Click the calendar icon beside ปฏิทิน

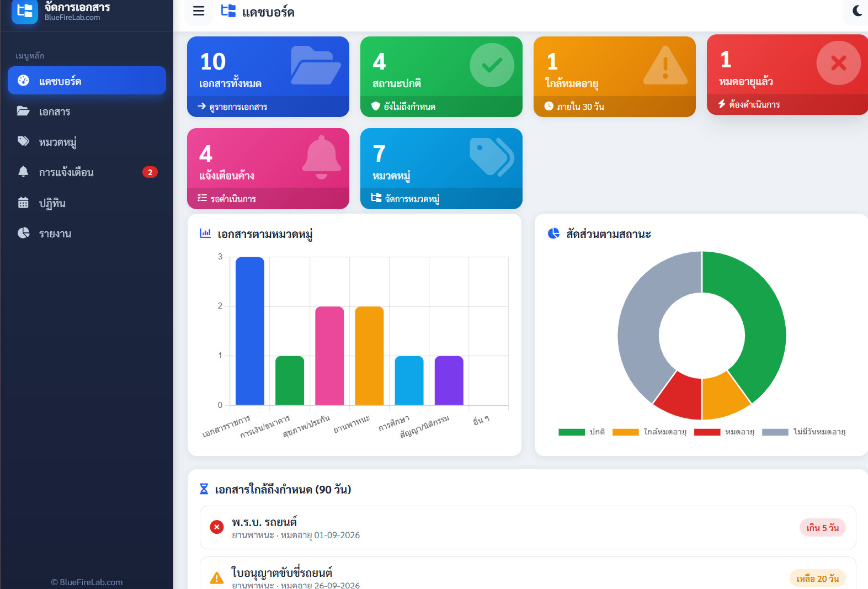pos(23,203)
